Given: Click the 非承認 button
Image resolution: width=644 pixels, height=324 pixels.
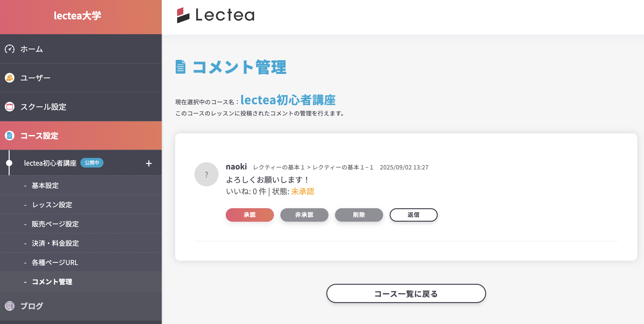Looking at the screenshot, I should 304,215.
